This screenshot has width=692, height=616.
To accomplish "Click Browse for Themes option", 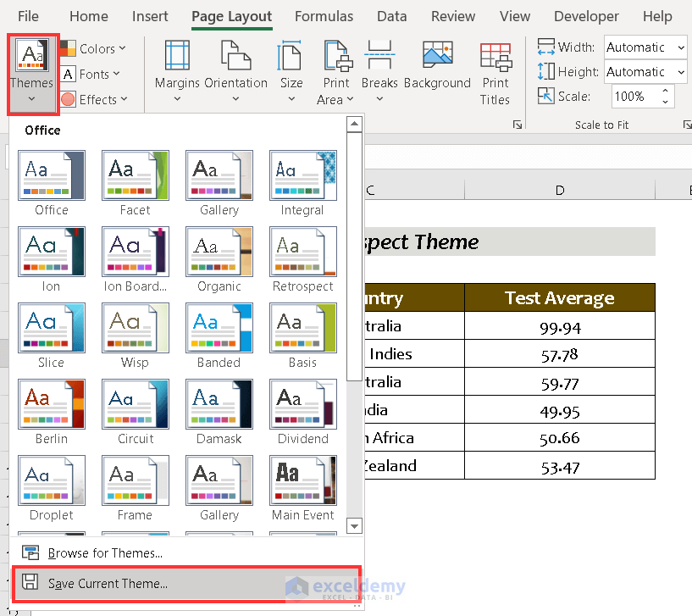I will coord(186,552).
